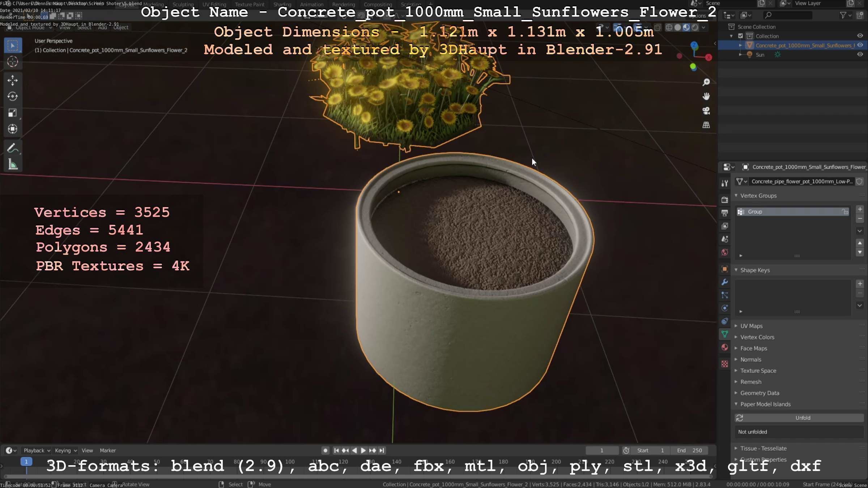The height and width of the screenshot is (488, 868).
Task: Switch to solid viewport shading
Action: coord(677,27)
